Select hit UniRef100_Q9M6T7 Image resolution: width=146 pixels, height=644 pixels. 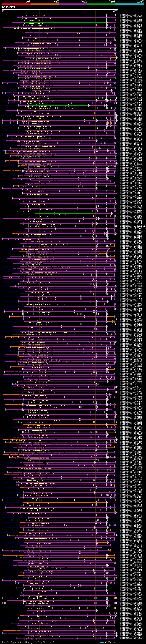coord(131,213)
